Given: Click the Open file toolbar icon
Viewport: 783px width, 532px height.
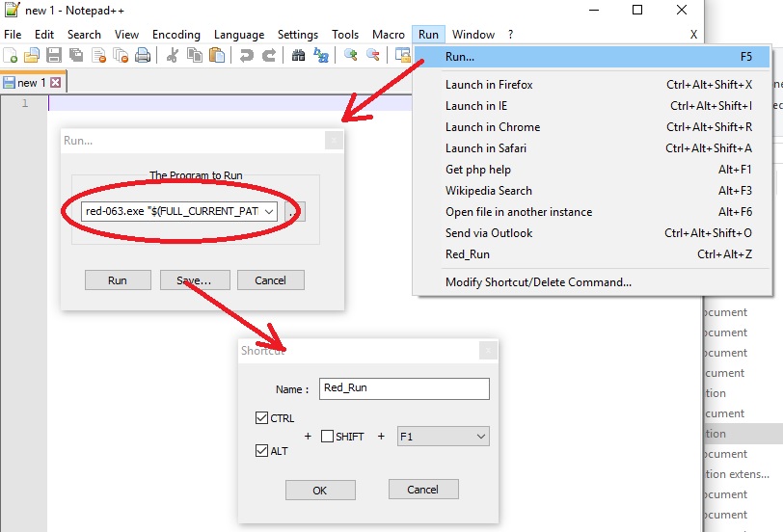Looking at the screenshot, I should (x=32, y=55).
